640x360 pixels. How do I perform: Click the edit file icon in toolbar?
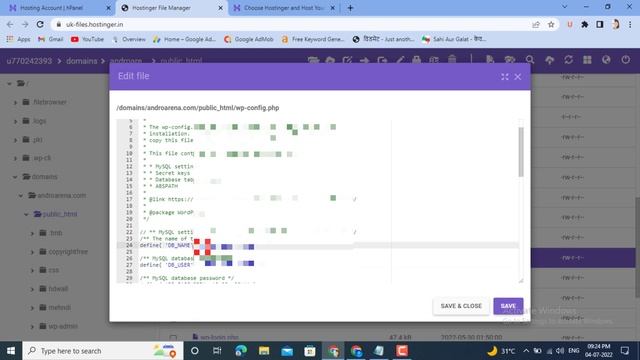coord(347,60)
